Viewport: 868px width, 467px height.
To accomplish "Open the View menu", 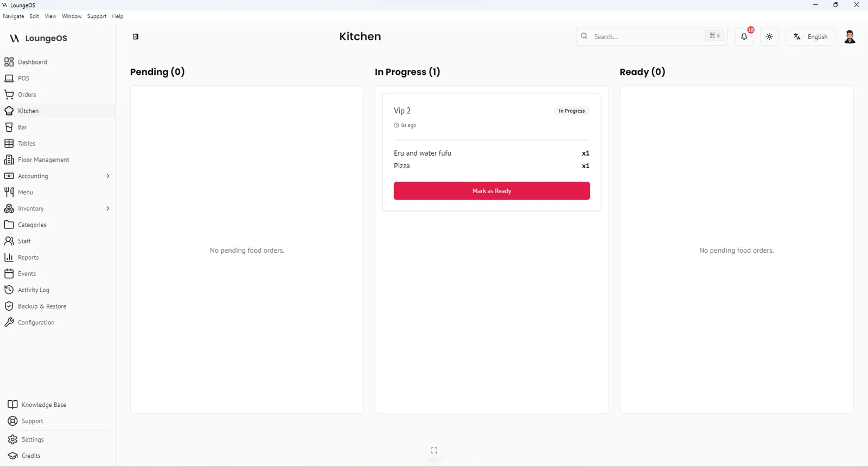I will 50,16.
